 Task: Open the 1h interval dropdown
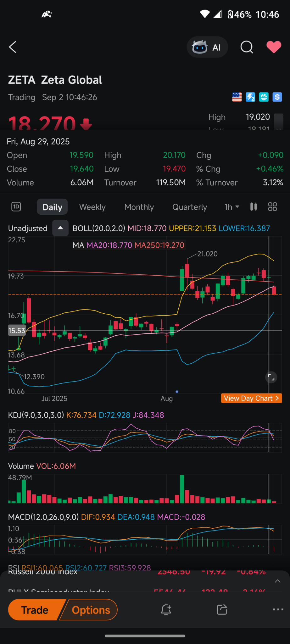click(x=232, y=207)
